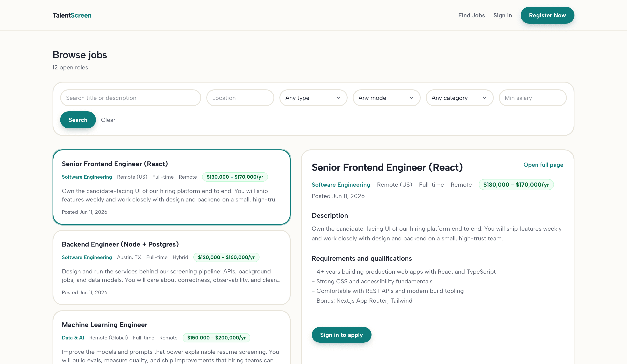
Task: Expand the Any type dropdown
Action: tap(313, 98)
